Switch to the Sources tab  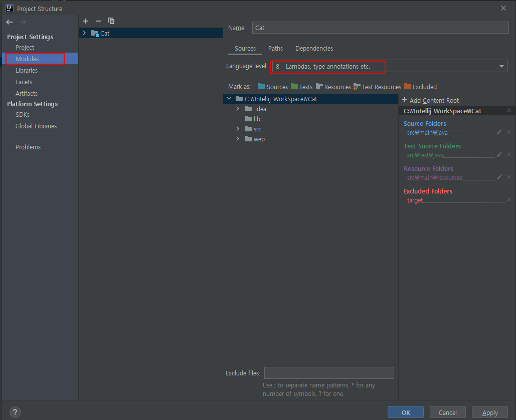point(245,48)
